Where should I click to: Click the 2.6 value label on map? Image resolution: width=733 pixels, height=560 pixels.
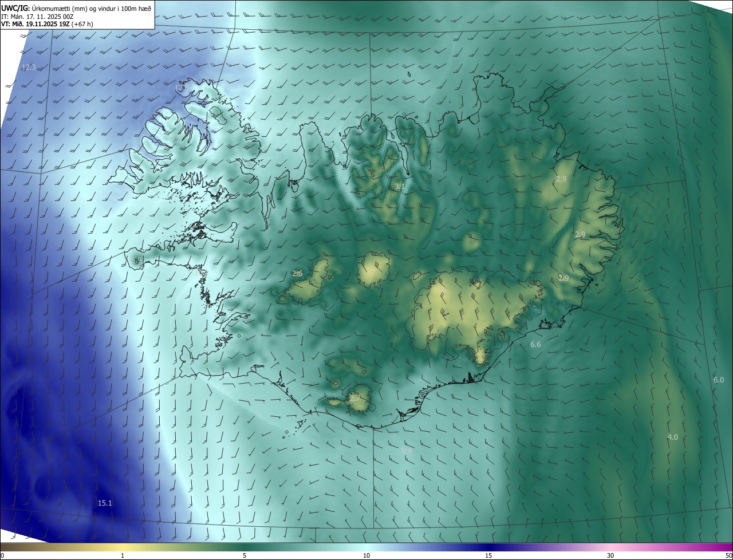(297, 274)
